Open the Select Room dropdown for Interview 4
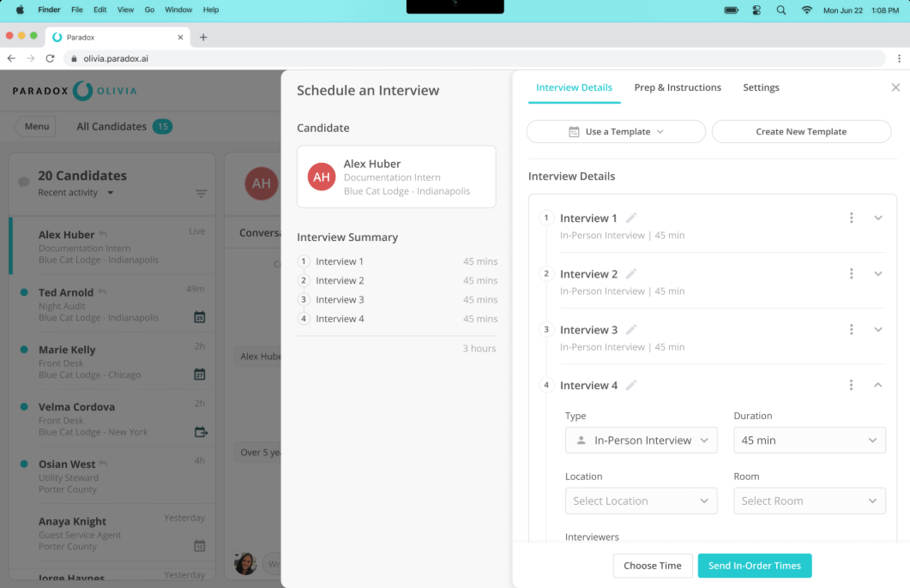Image resolution: width=910 pixels, height=588 pixels. click(809, 501)
